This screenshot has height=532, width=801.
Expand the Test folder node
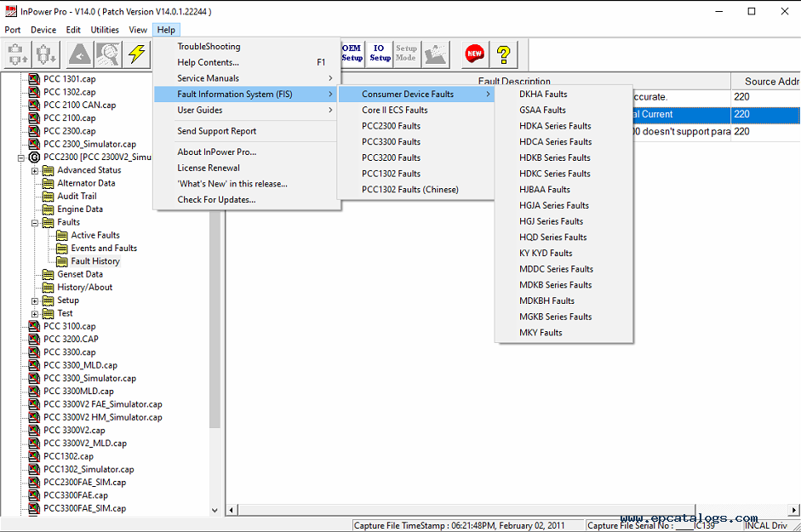pyautogui.click(x=35, y=314)
